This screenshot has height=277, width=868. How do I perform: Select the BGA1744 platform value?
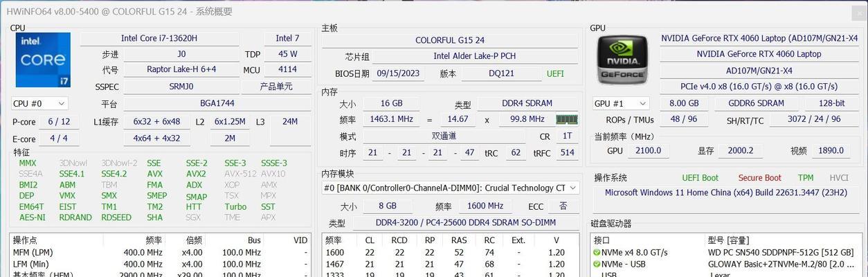217,103
